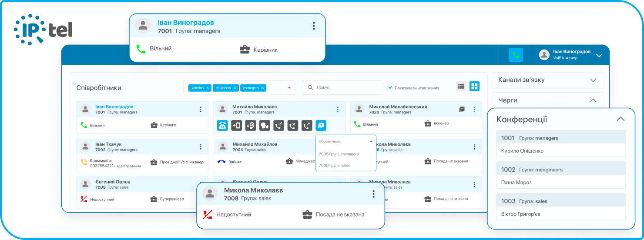Collapse the 'Конференції' panel
Image resolution: width=644 pixels, height=240 pixels.
click(x=621, y=119)
